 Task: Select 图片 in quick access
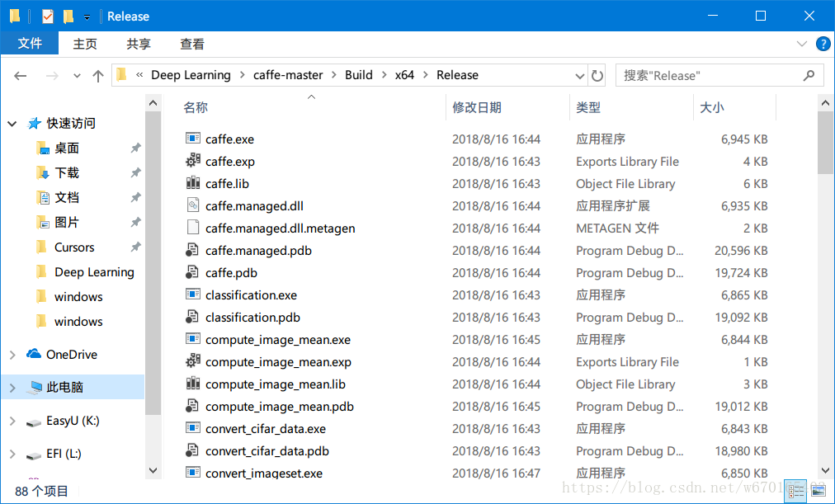tap(67, 223)
